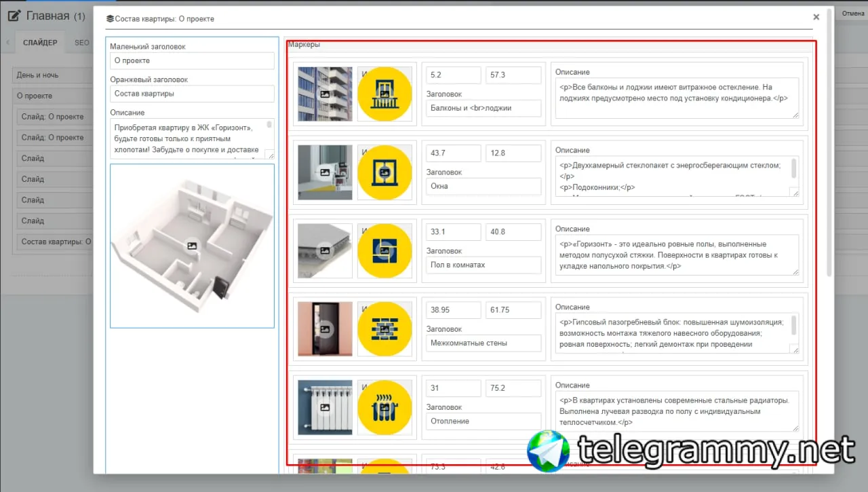Select the День и ночь row in background list

pos(53,75)
